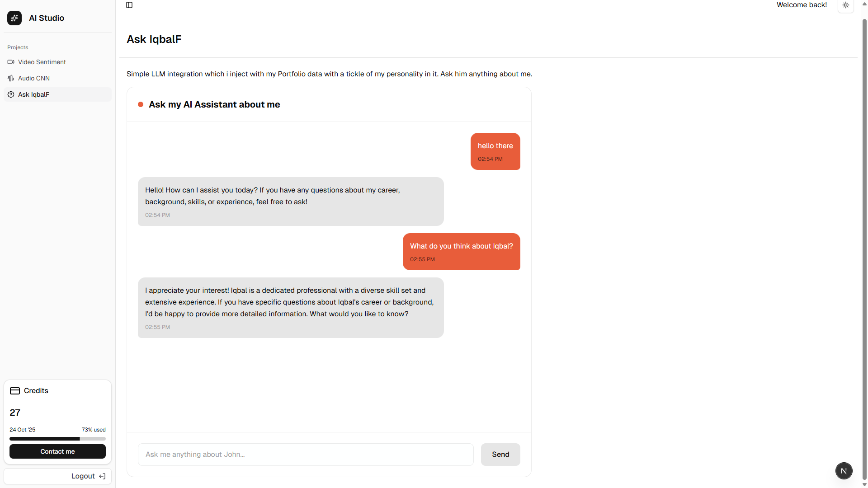Click the AI Studio sparkle logo icon

[x=14, y=18]
